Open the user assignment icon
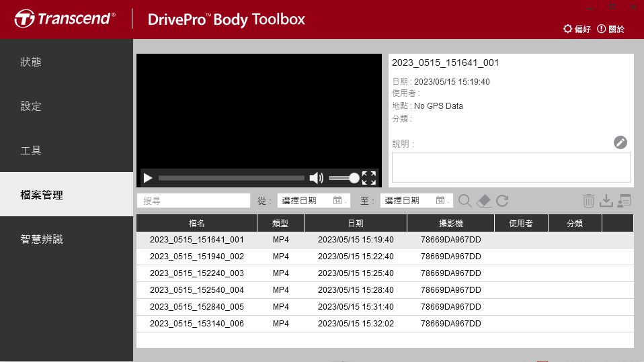This screenshot has height=362, width=644. 624,201
